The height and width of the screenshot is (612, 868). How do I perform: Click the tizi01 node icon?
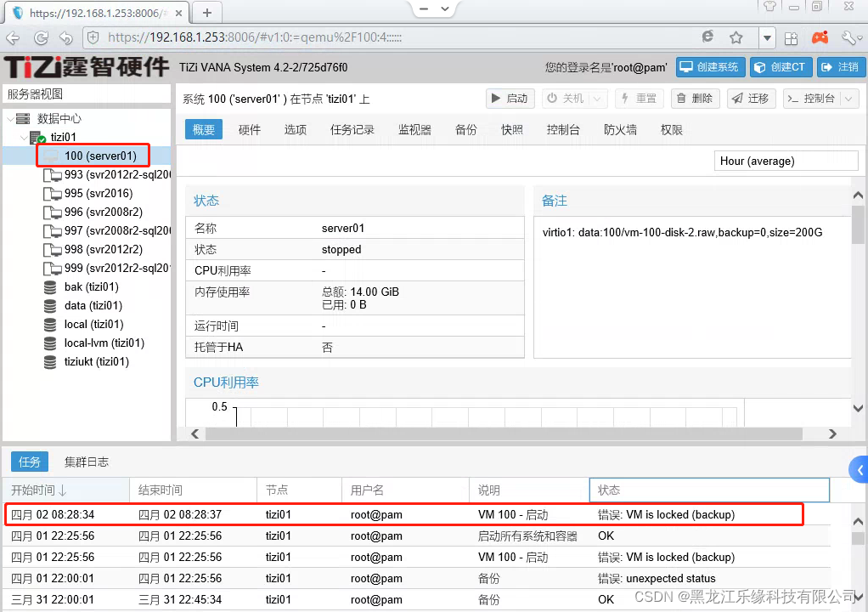coord(37,137)
